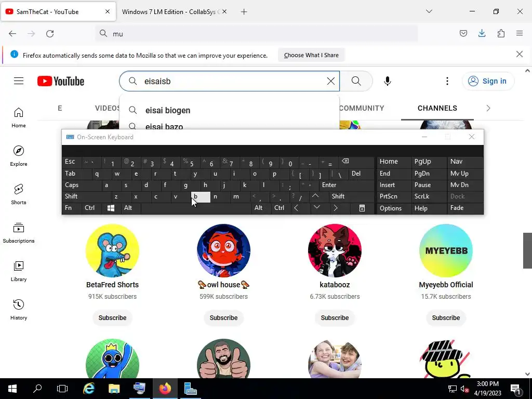Toggle Fn key on On-Screen Keyboard
The image size is (532, 399).
72,208
